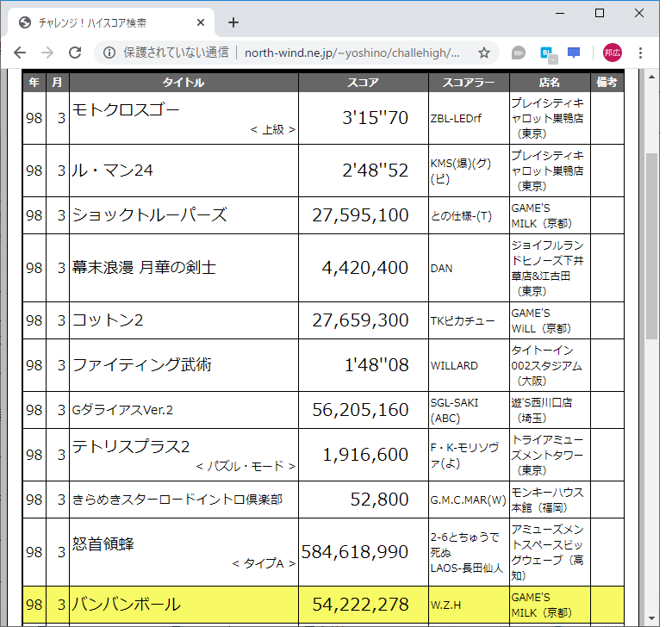Select scorer SGL-SAKI (ABC)
This screenshot has width=672, height=627.
(x=454, y=411)
